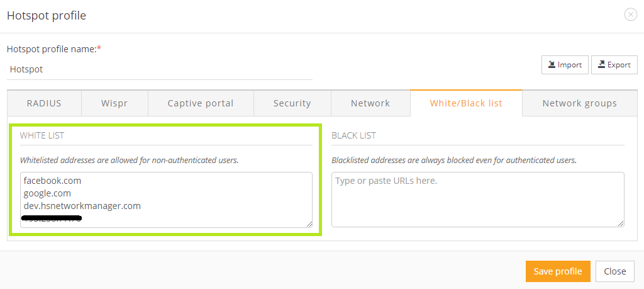Image resolution: width=644 pixels, height=289 pixels.
Task: Place cursor on google.com whitelist line
Action: 47,193
